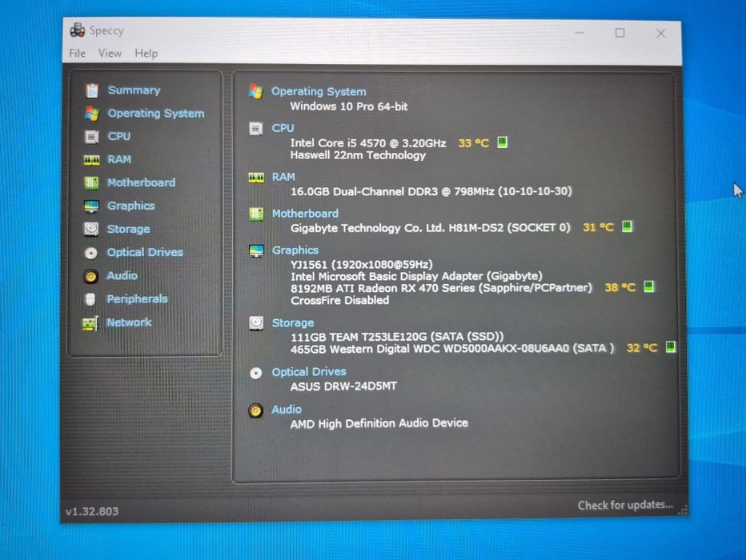Open the View menu

pyautogui.click(x=110, y=54)
